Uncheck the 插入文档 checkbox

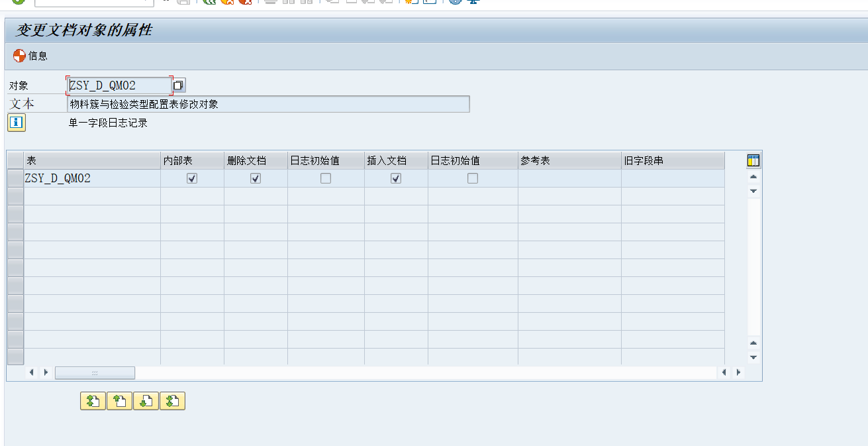[x=395, y=178]
